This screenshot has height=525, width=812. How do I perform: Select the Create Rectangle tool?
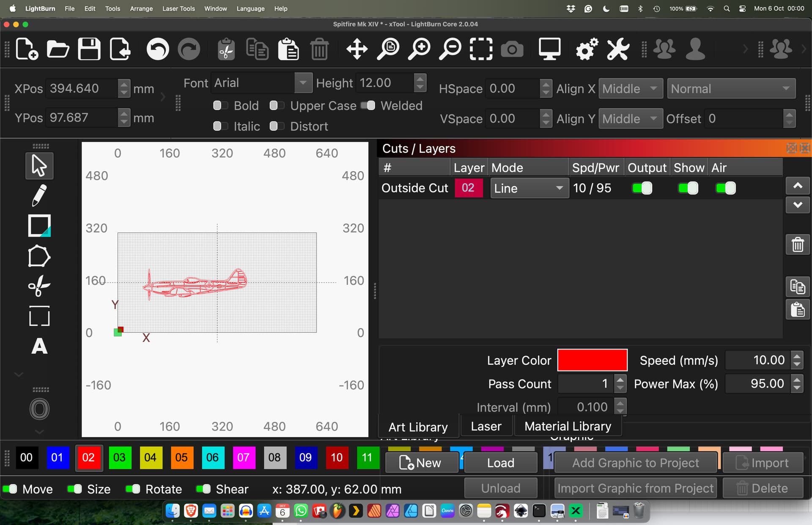[39, 225]
